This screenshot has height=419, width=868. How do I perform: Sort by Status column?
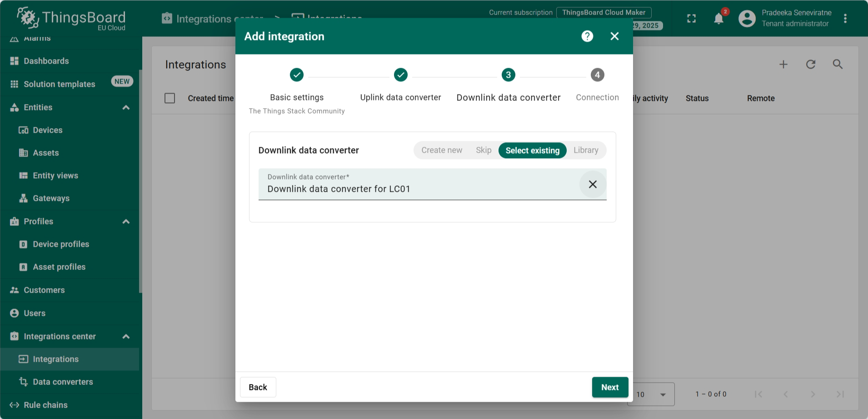pos(697,98)
